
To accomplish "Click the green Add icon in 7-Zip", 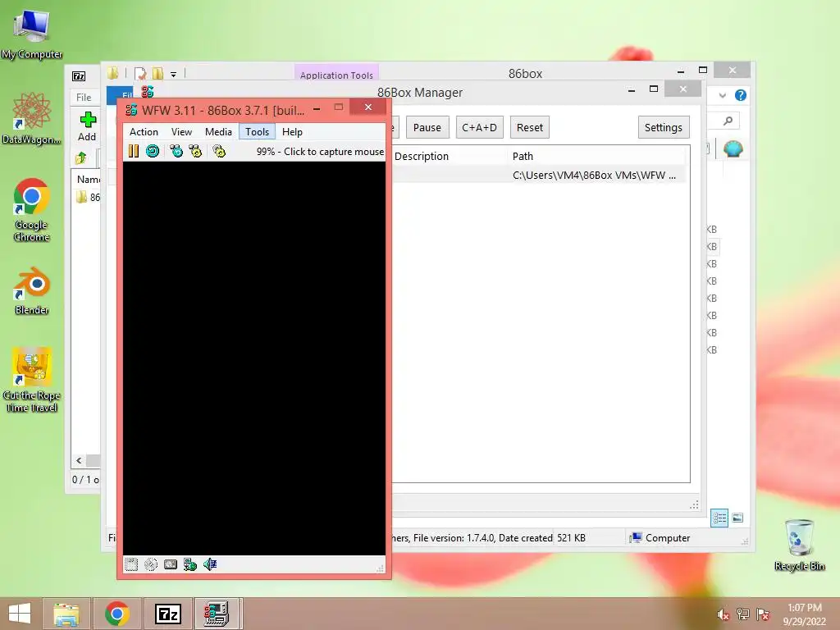I will pyautogui.click(x=88, y=120).
